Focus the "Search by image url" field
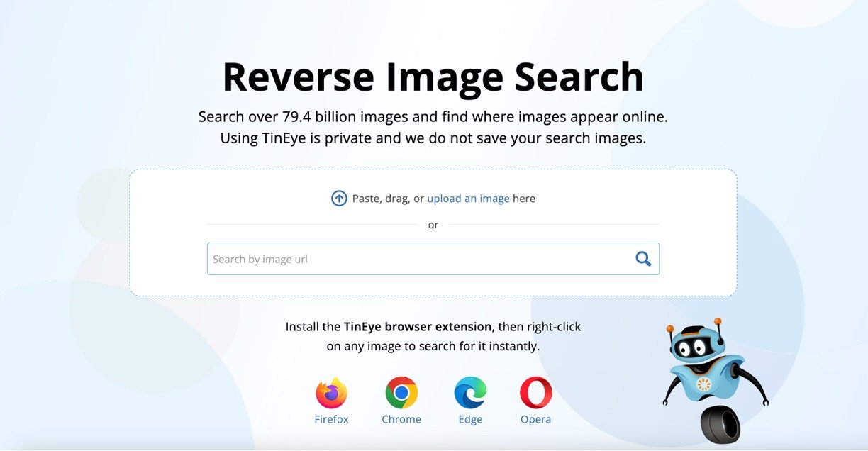 (418, 259)
